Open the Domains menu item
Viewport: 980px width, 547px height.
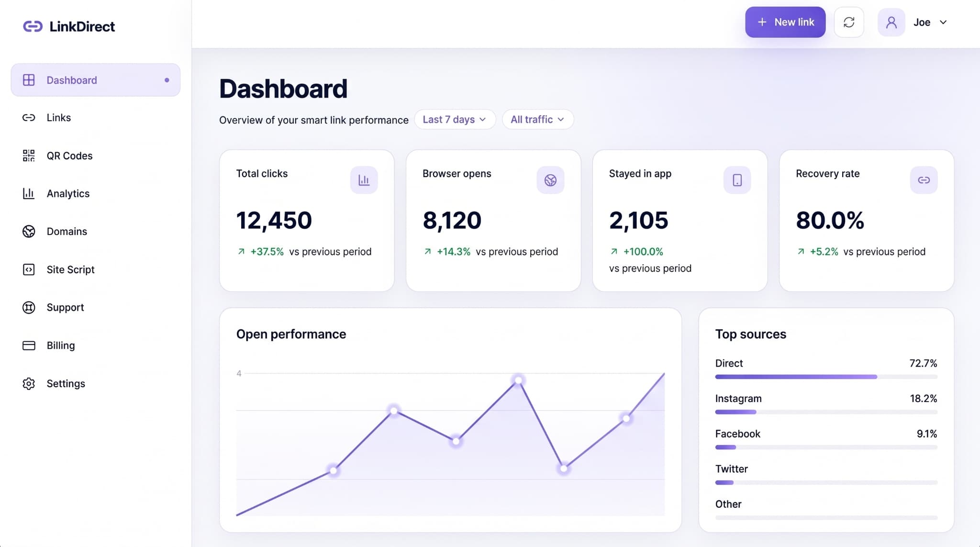[96, 232]
